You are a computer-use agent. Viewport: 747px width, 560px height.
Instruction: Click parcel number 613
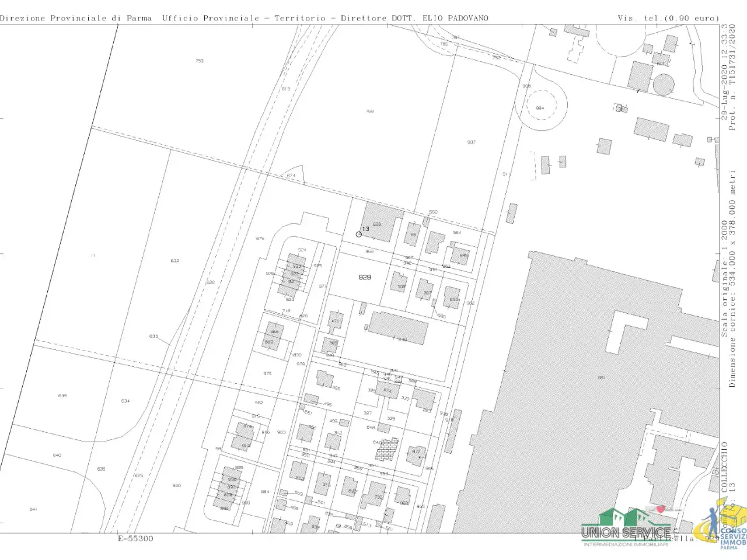point(286,89)
